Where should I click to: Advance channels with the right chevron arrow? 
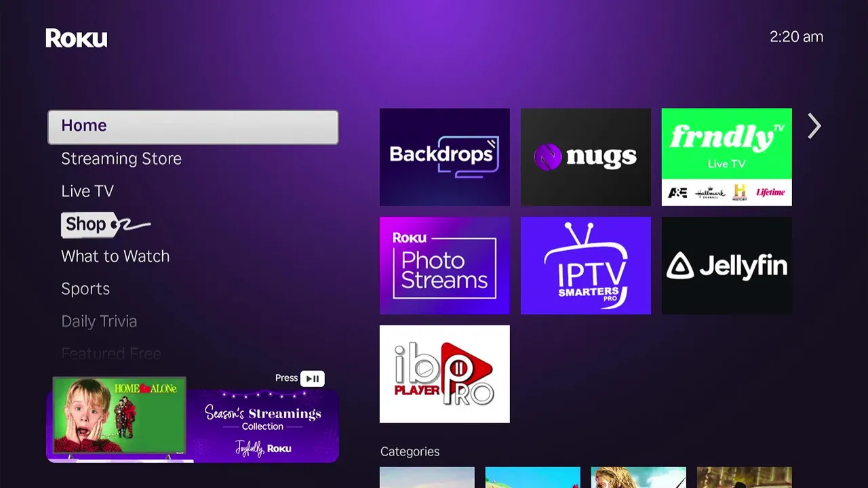(814, 126)
